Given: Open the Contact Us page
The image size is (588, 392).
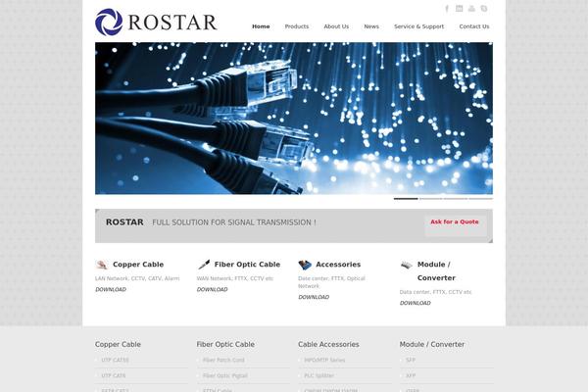Looking at the screenshot, I should (x=474, y=26).
